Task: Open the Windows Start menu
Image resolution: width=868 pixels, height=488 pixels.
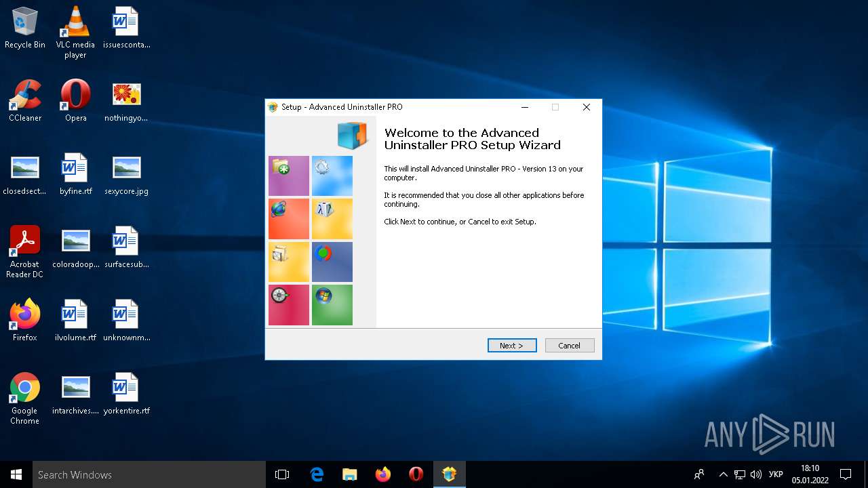Action: 16,474
